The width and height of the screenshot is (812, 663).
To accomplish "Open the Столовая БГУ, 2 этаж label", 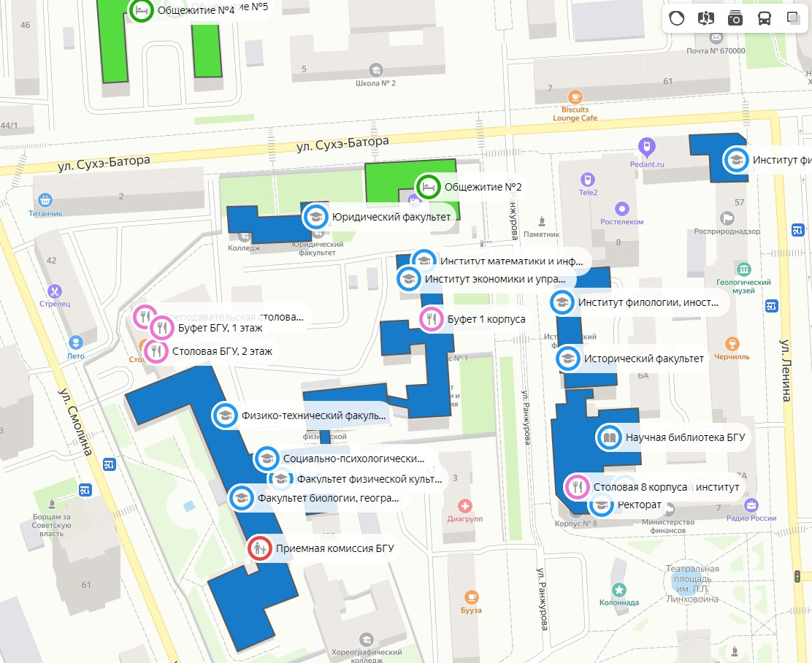I will coord(222,351).
